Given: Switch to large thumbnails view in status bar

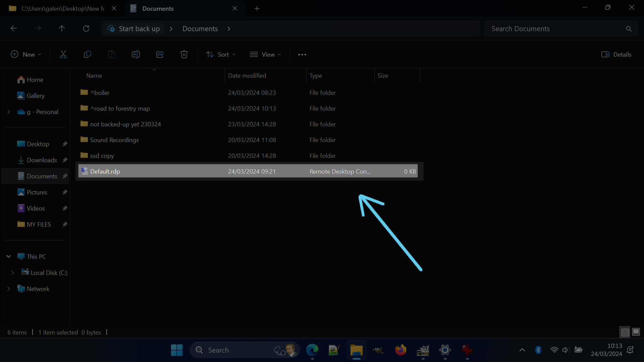Looking at the screenshot, I should tap(636, 332).
